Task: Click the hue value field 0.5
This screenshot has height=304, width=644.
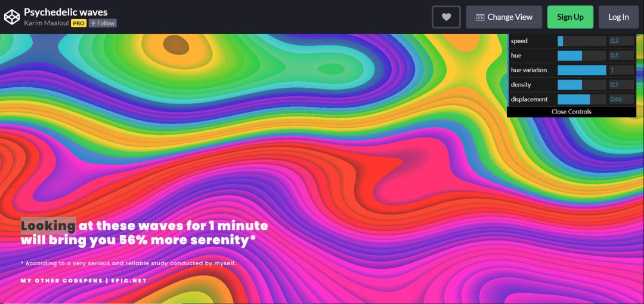Action: 621,56
